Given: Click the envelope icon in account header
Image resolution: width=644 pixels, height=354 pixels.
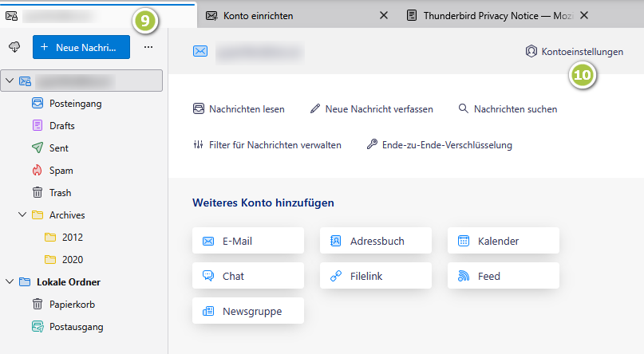Looking at the screenshot, I should pos(200,51).
